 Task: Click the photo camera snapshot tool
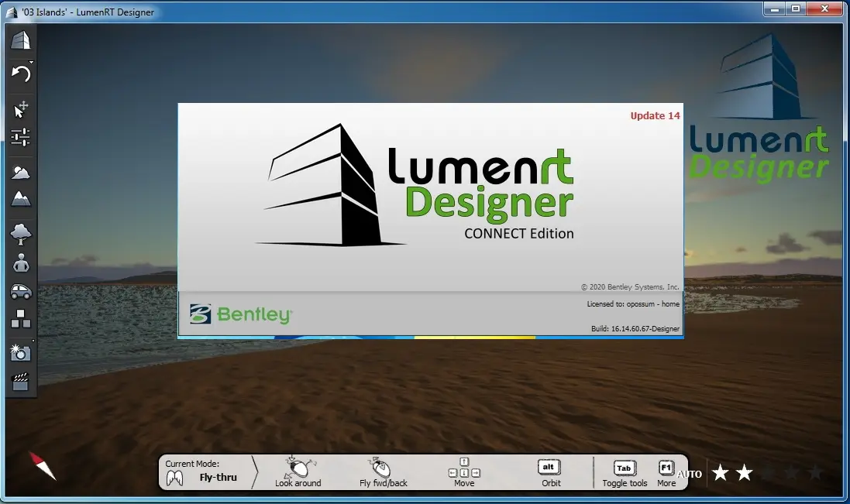[x=21, y=353]
